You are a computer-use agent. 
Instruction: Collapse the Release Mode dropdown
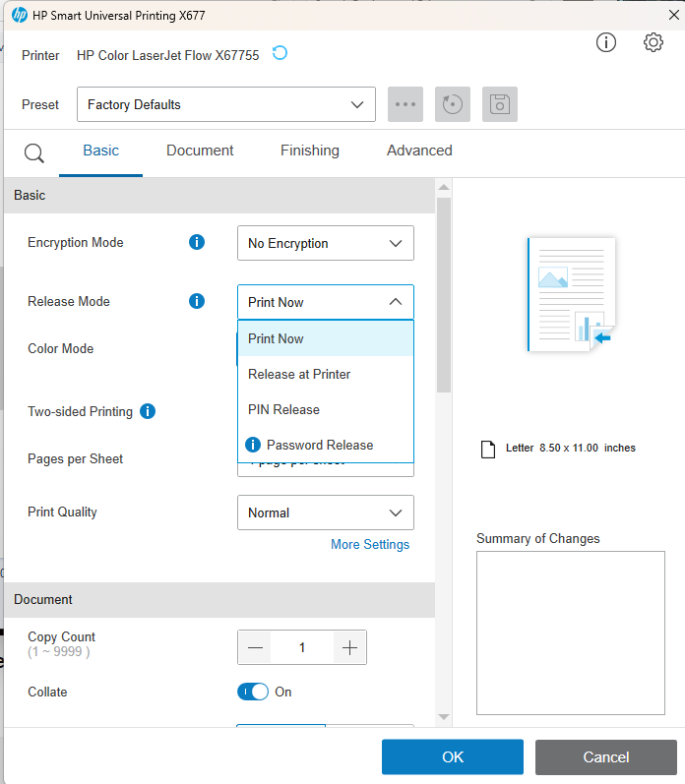pyautogui.click(x=326, y=302)
